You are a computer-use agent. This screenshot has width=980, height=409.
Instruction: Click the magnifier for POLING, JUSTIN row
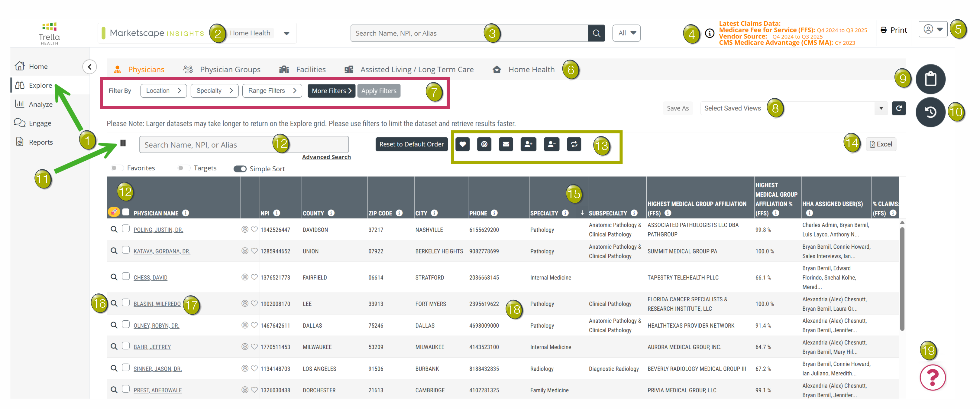114,229
